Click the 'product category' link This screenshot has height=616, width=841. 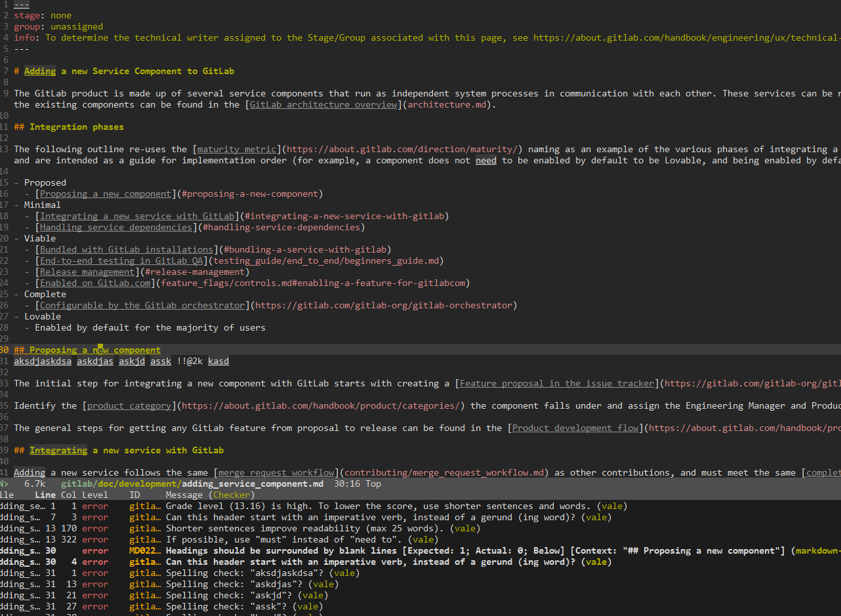(x=129, y=406)
